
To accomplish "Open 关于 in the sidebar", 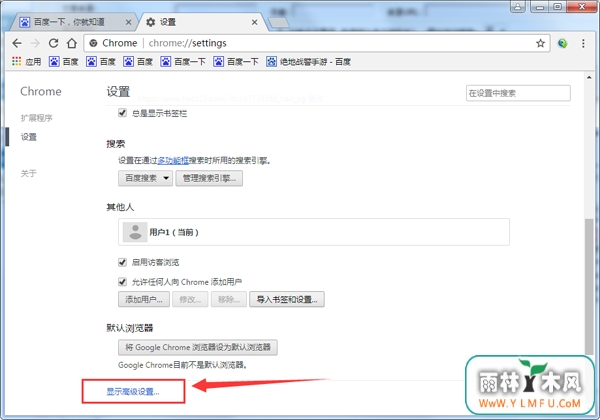I will click(x=29, y=173).
